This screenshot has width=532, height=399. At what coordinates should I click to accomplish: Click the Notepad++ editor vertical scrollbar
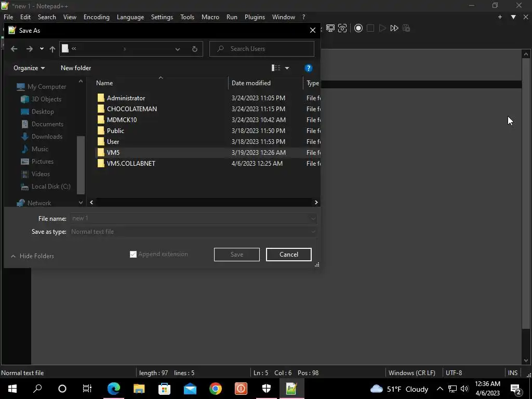click(x=526, y=193)
